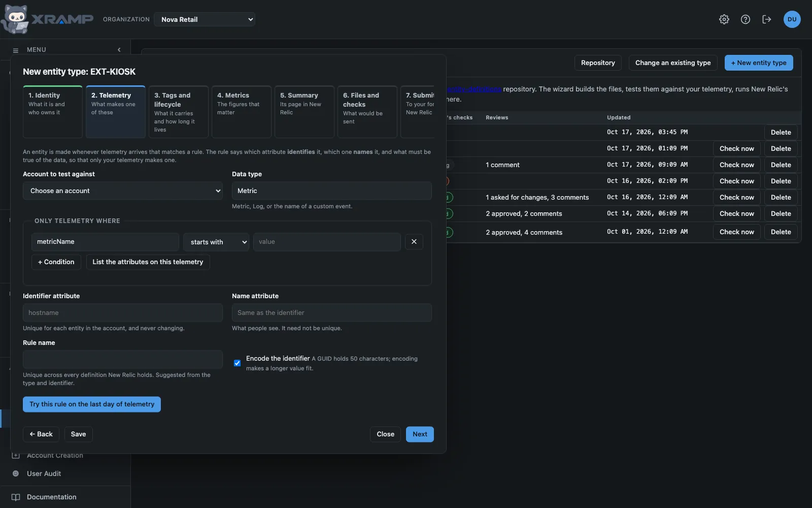Click the Oct 01, 2026, 12:09 AM date

click(x=647, y=232)
